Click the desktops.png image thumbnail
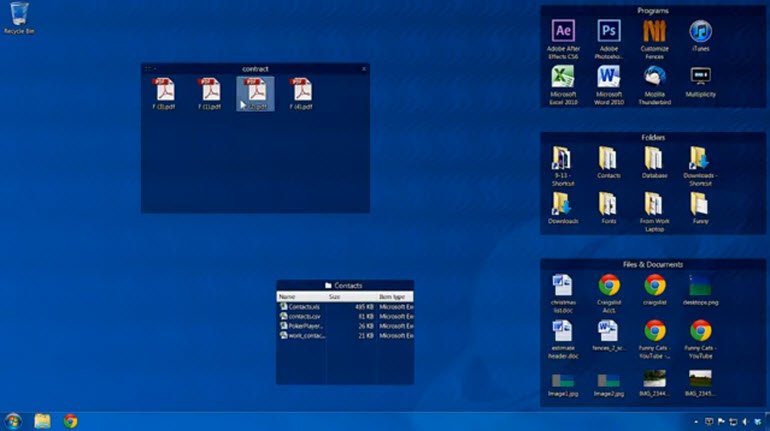The height and width of the screenshot is (431, 770). pos(700,287)
